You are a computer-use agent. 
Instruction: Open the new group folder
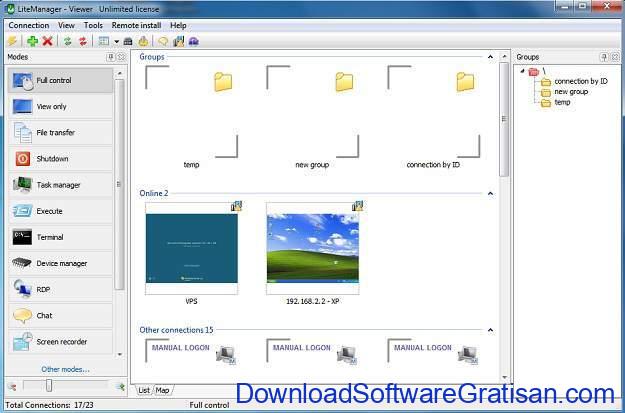pyautogui.click(x=312, y=112)
